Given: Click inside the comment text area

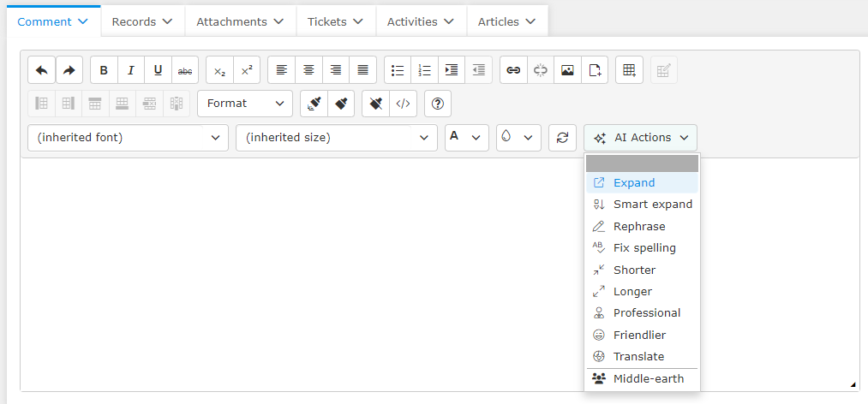Looking at the screenshot, I should 300,274.
